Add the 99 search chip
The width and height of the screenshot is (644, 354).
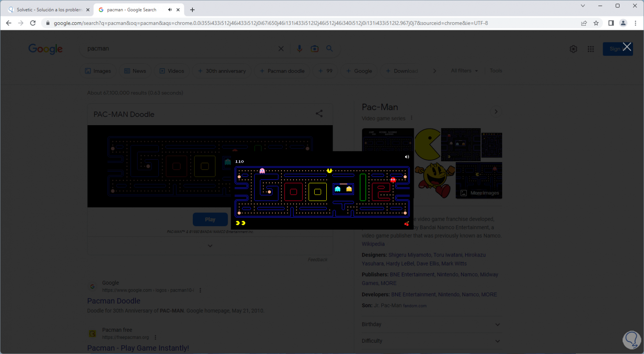click(326, 71)
